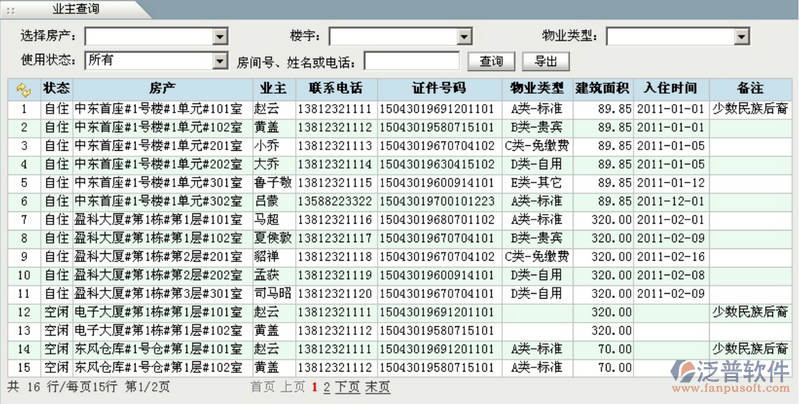
Task: Click the 物业类型 column header
Action: pos(537,89)
